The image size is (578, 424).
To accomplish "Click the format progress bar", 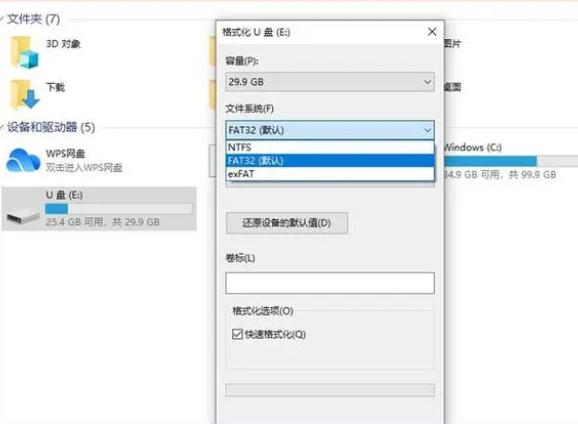I will [x=330, y=390].
